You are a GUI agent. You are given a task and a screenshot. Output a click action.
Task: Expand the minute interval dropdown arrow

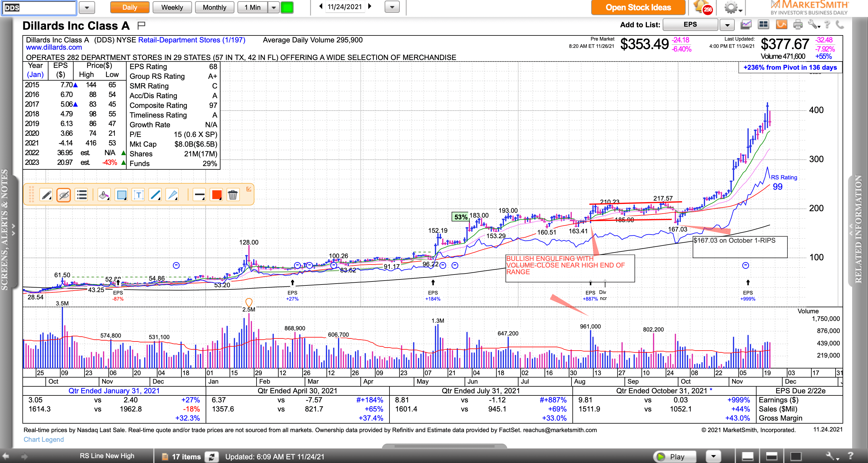[x=273, y=7]
